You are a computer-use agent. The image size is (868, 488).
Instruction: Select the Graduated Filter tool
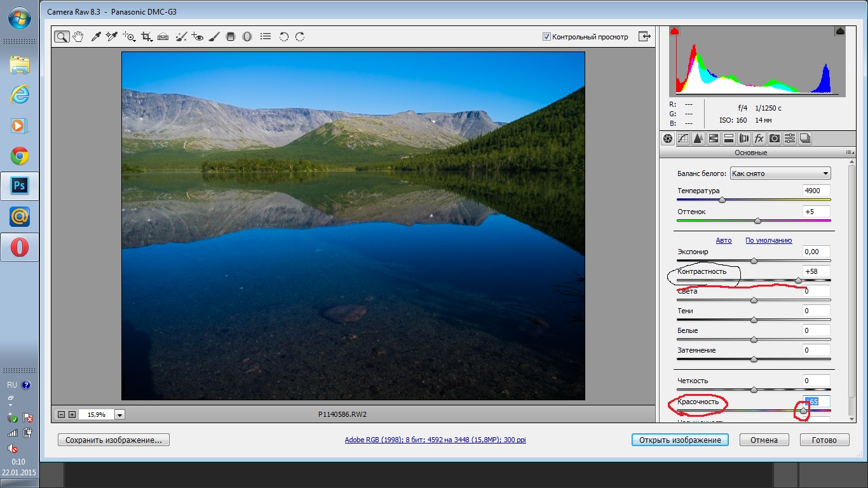[231, 37]
